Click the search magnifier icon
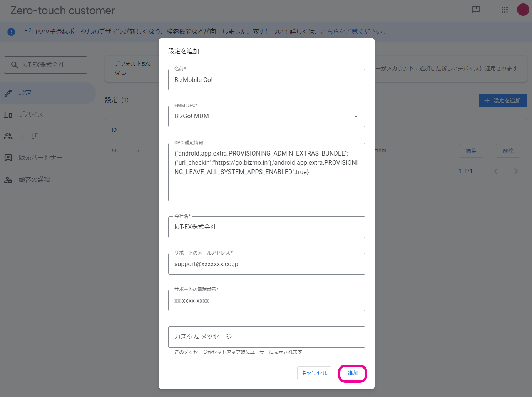The image size is (532, 397). 15,65
